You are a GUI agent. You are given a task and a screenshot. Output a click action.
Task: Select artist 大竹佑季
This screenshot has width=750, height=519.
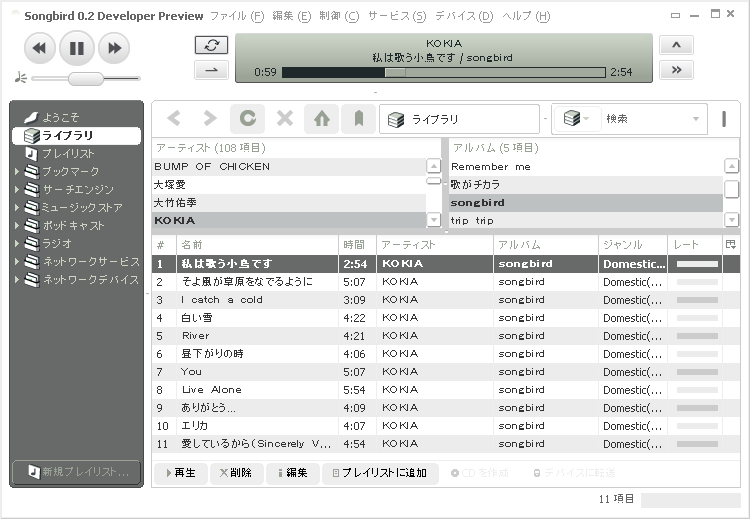click(289, 203)
